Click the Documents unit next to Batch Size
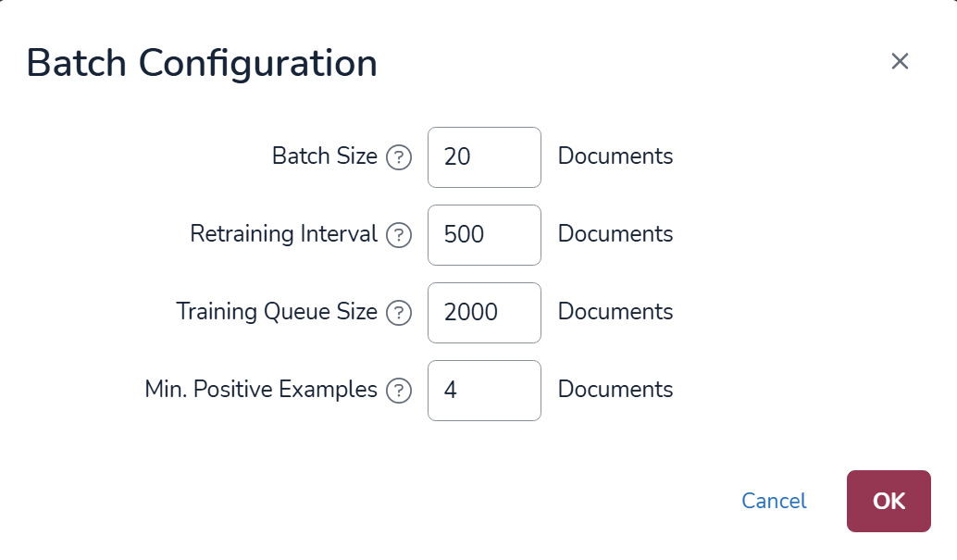This screenshot has height=560, width=957. [615, 156]
